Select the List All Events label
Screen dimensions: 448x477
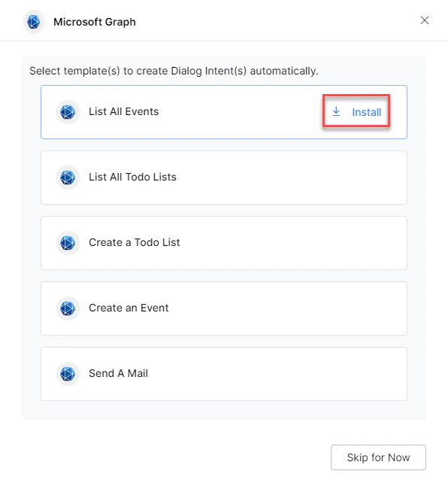click(124, 111)
